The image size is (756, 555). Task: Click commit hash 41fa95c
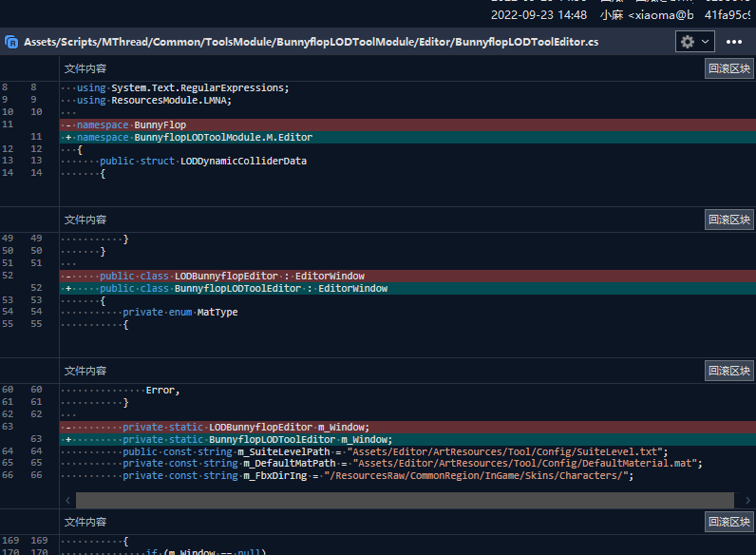click(x=728, y=15)
